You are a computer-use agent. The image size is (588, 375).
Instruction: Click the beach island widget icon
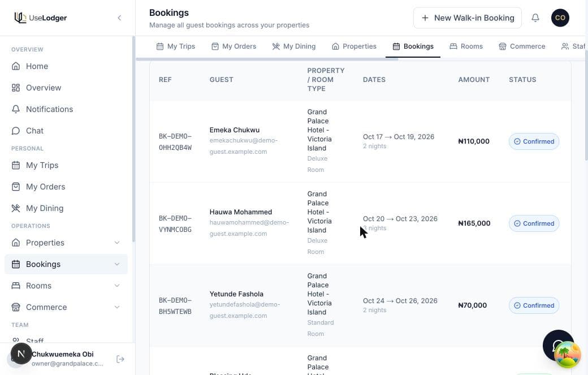(568, 355)
